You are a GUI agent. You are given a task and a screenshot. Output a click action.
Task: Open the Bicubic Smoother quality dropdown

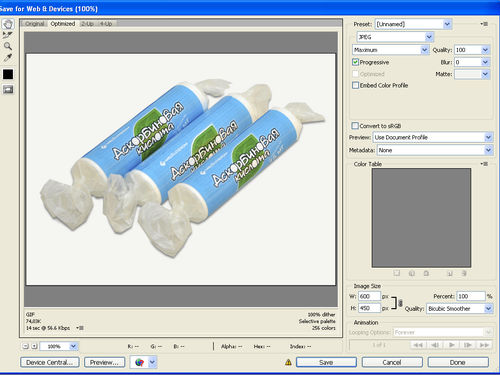(460, 308)
